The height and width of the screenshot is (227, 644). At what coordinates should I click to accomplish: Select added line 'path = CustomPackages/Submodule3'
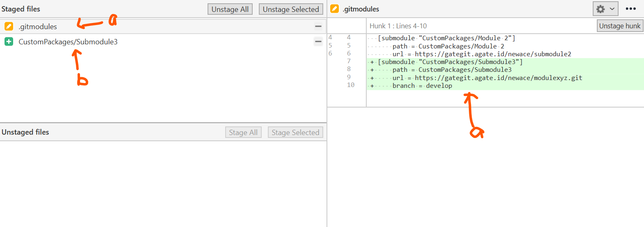pyautogui.click(x=452, y=70)
